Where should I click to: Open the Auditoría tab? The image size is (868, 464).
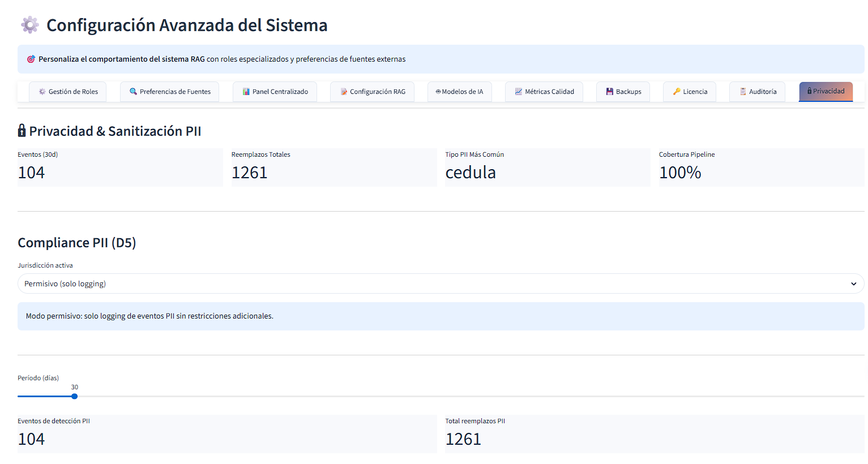757,91
